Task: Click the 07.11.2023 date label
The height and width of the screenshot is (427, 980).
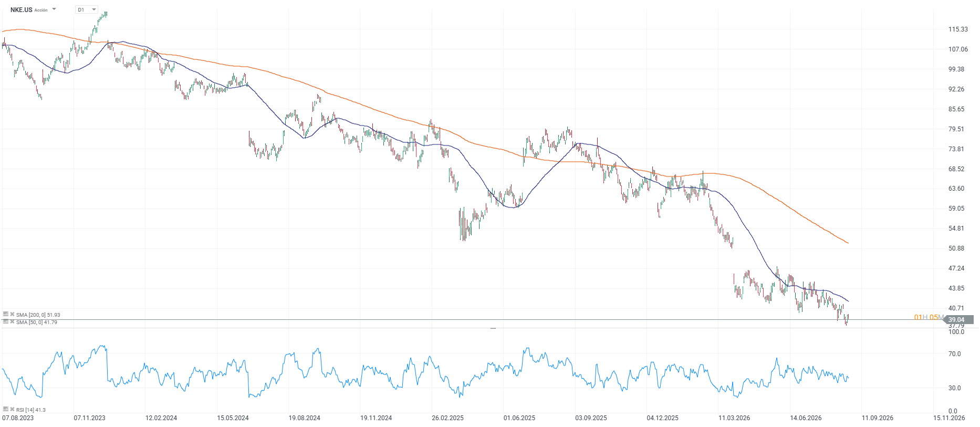Action: (x=89, y=418)
